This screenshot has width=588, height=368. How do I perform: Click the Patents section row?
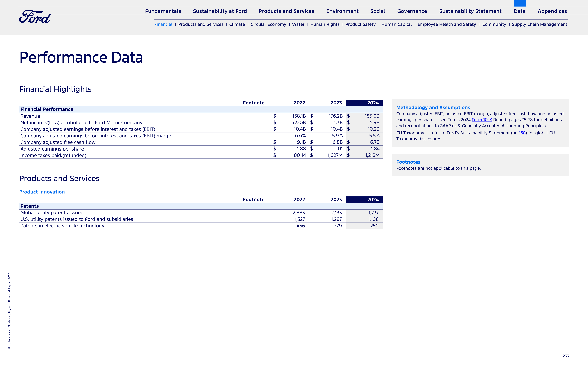pos(201,206)
